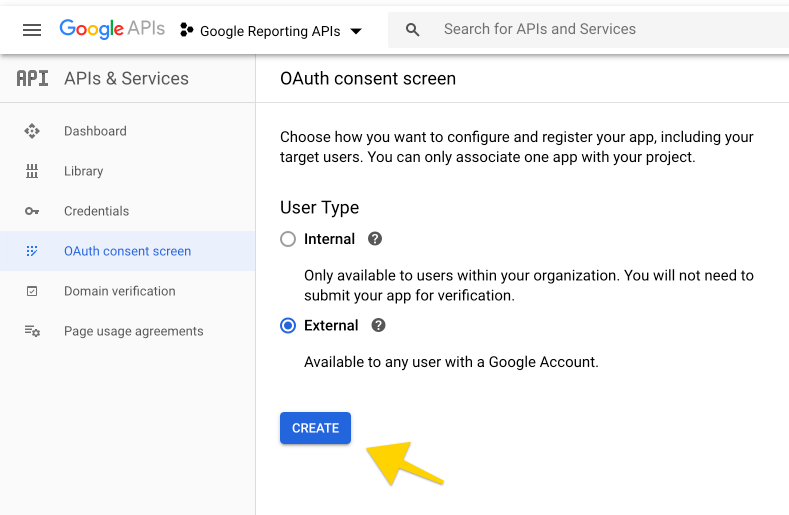789x515 pixels.
Task: Click the OAuth consent screen page title
Action: [368, 79]
